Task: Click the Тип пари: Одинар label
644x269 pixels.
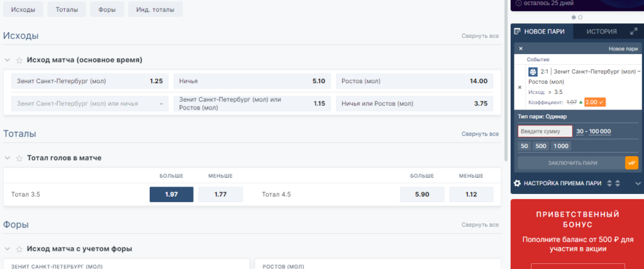Action: 541,117
